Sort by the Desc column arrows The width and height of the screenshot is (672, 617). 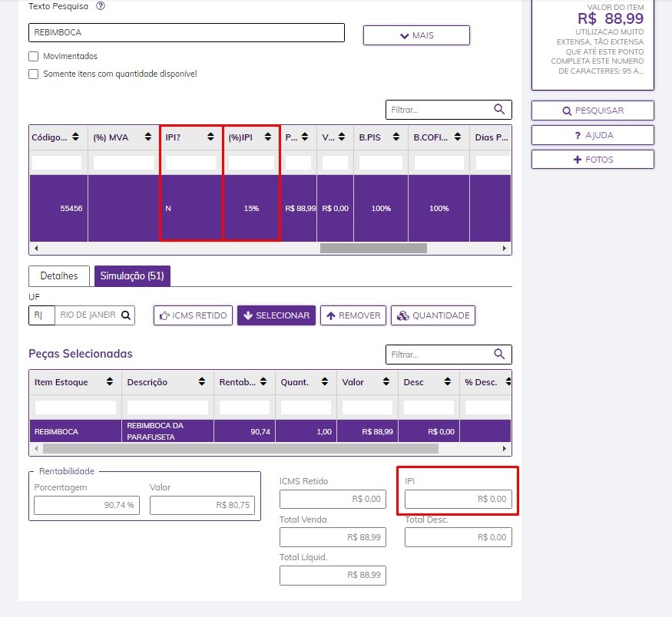(448, 381)
